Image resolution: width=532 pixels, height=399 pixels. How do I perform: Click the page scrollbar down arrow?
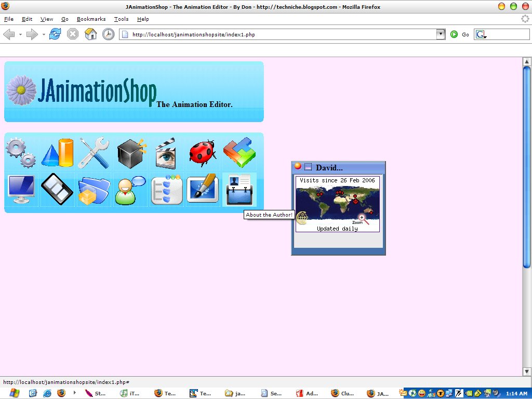tap(527, 371)
